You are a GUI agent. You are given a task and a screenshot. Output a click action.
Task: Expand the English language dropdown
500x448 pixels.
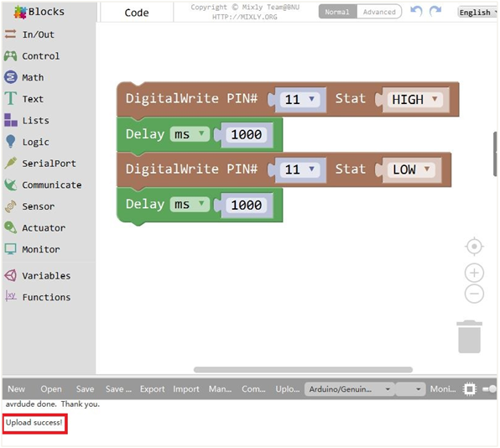point(477,13)
